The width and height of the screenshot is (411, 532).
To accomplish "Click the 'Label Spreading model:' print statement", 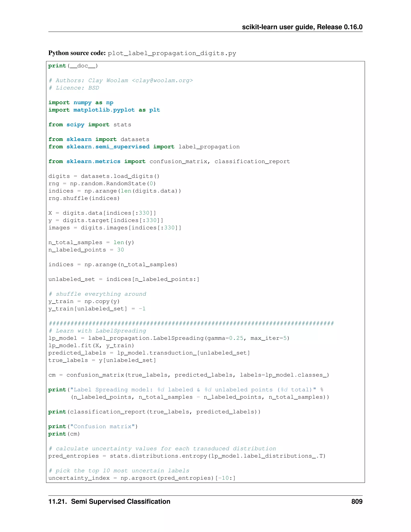I will coord(186,390).
